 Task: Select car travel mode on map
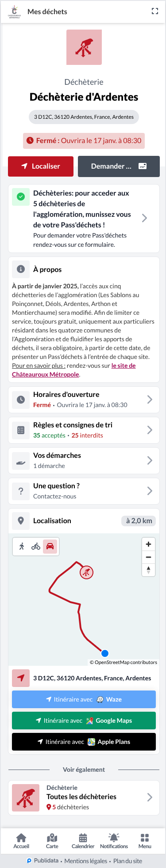50,547
